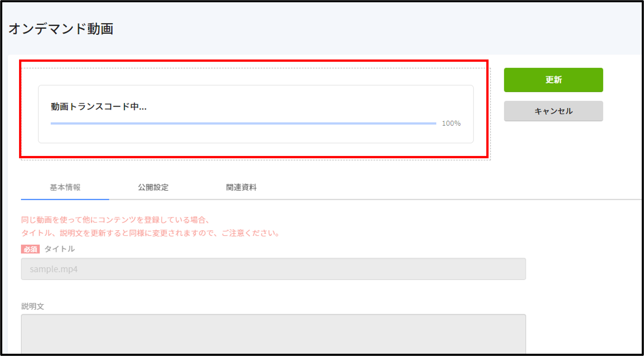Click the transcode progress bar

click(x=243, y=123)
